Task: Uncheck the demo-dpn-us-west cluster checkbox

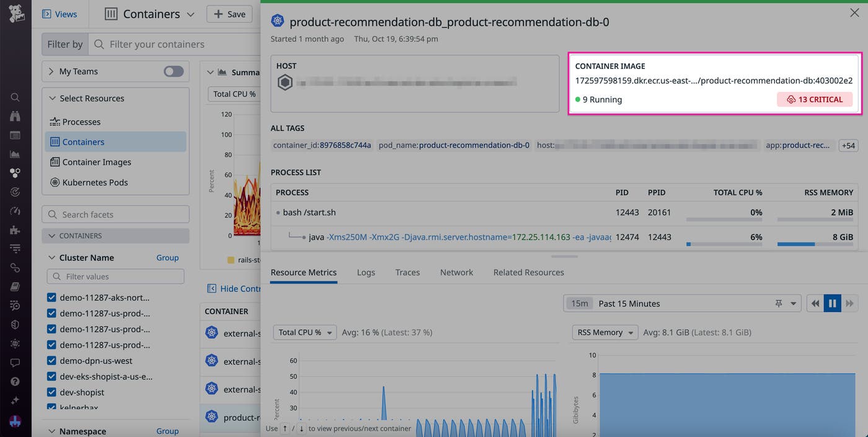Action: [x=52, y=361]
